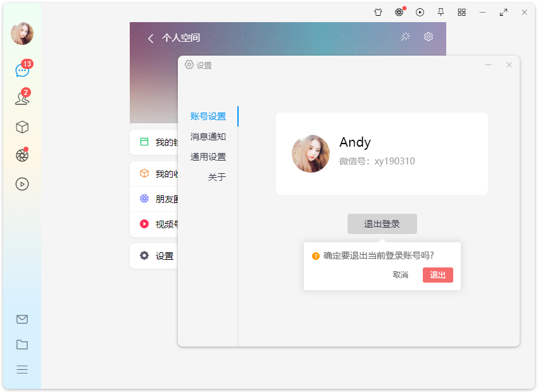Open hamburger menu at sidebar bottom
The image size is (538, 392).
point(22,370)
